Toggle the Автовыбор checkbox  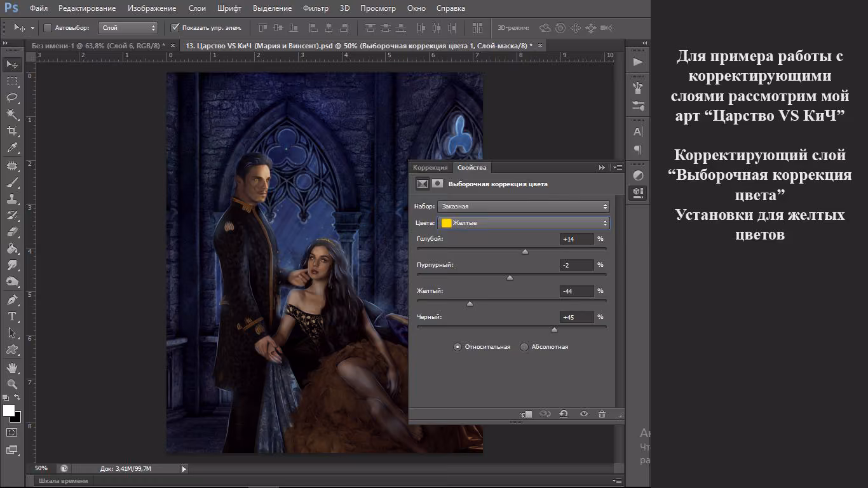47,28
